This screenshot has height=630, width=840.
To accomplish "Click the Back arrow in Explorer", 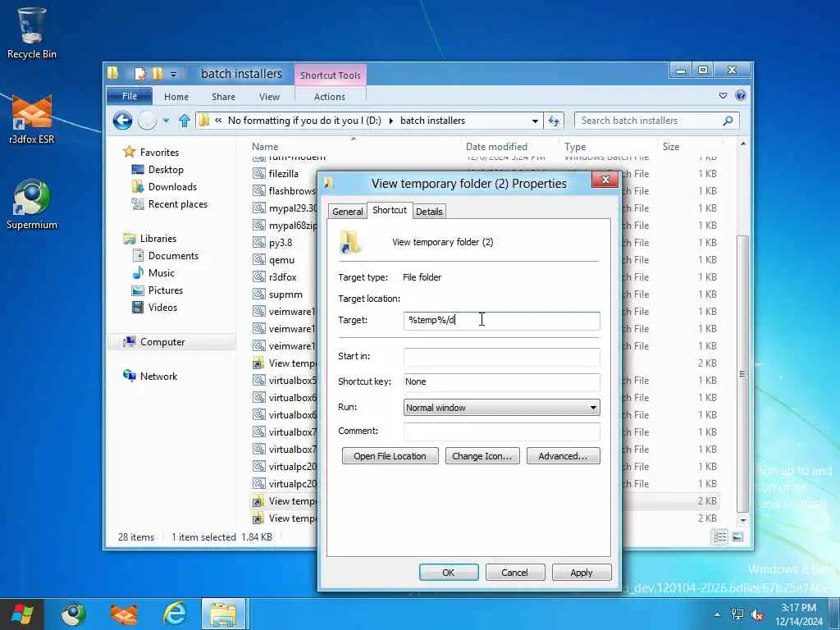I will (x=123, y=121).
